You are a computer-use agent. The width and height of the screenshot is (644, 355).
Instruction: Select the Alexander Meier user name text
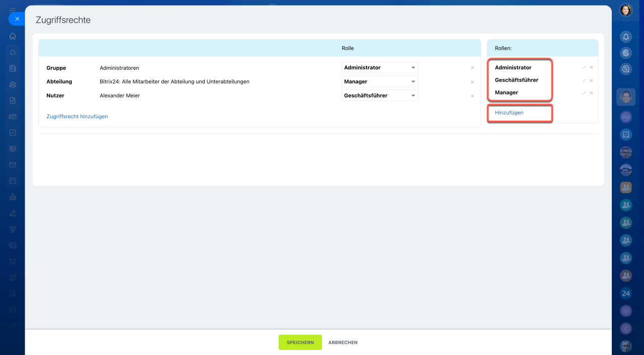pos(120,96)
